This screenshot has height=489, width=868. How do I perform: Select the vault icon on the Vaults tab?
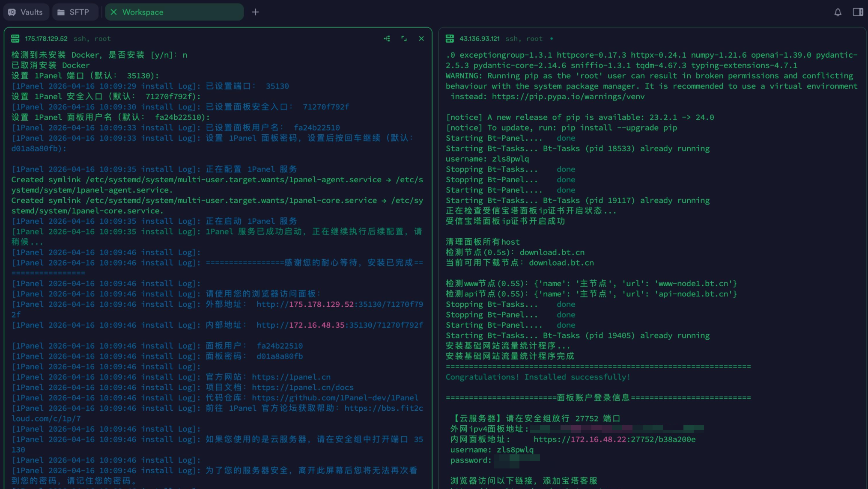12,12
